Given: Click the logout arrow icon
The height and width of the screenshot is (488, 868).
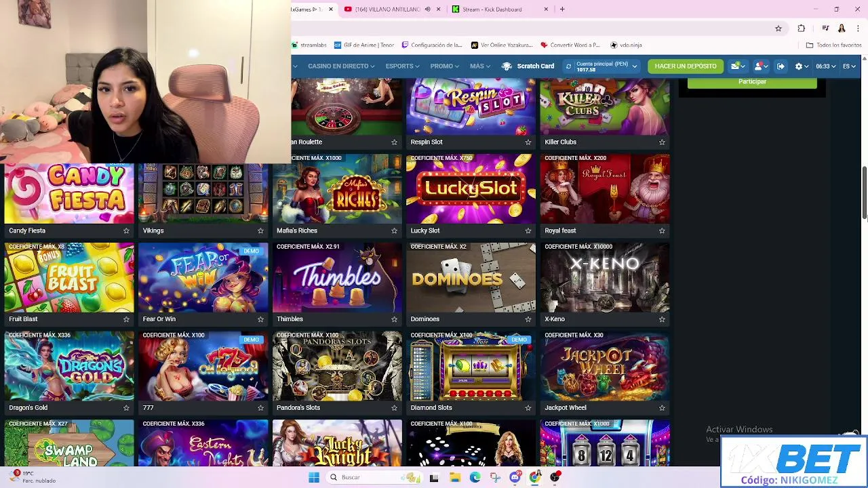Looking at the screenshot, I should coord(781,66).
